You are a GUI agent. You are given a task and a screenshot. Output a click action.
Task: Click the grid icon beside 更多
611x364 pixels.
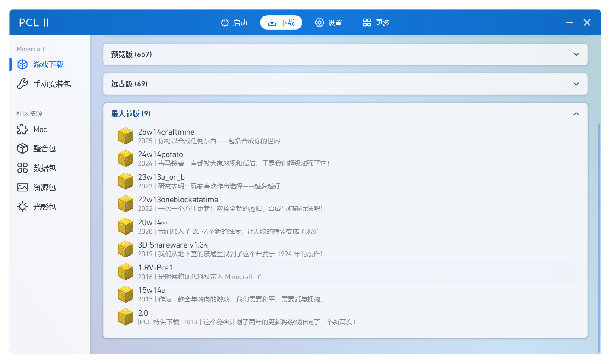point(367,22)
